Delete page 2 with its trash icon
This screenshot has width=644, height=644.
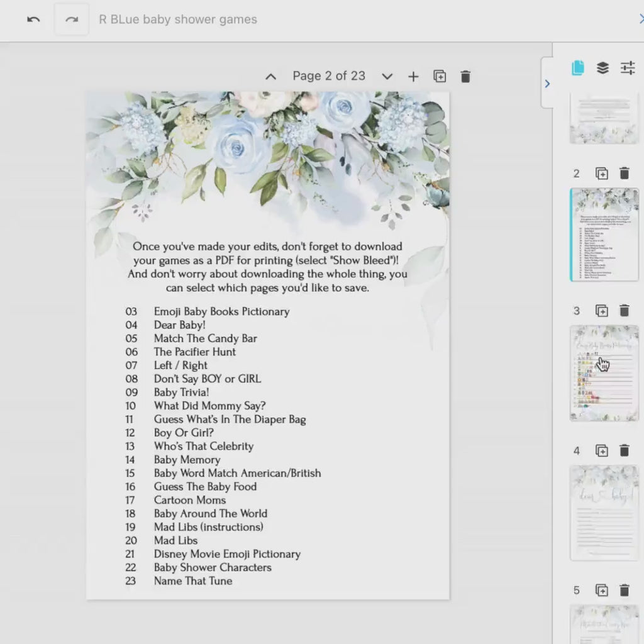tap(625, 173)
